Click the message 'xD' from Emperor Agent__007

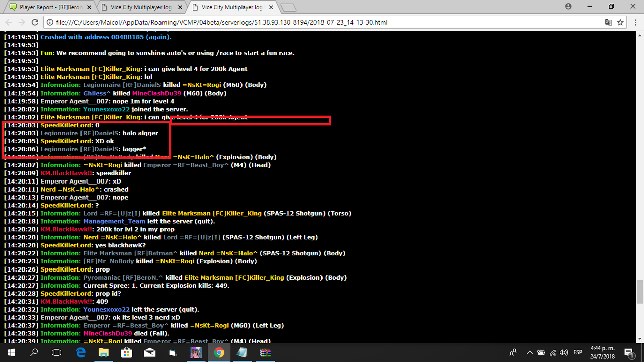tap(117, 182)
